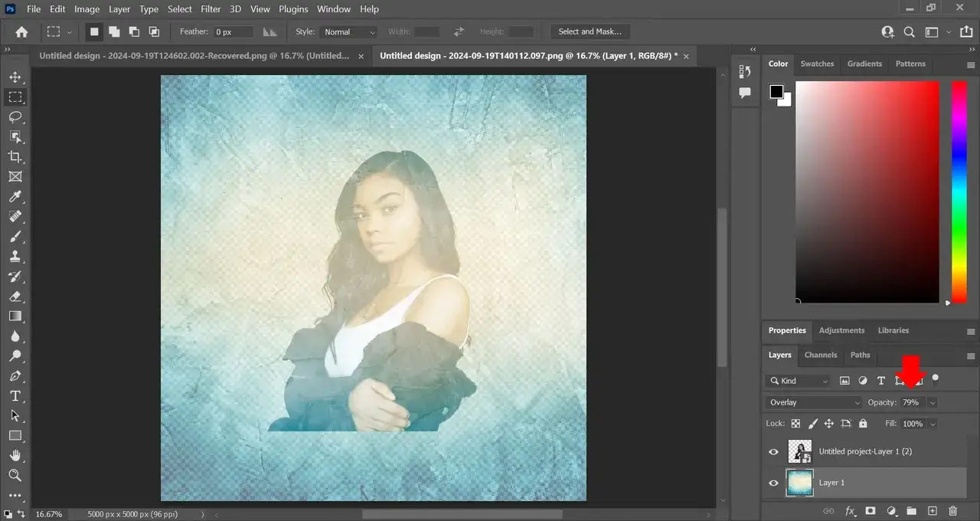This screenshot has height=521, width=980.
Task: Click the delete layer trash icon
Action: point(952,511)
